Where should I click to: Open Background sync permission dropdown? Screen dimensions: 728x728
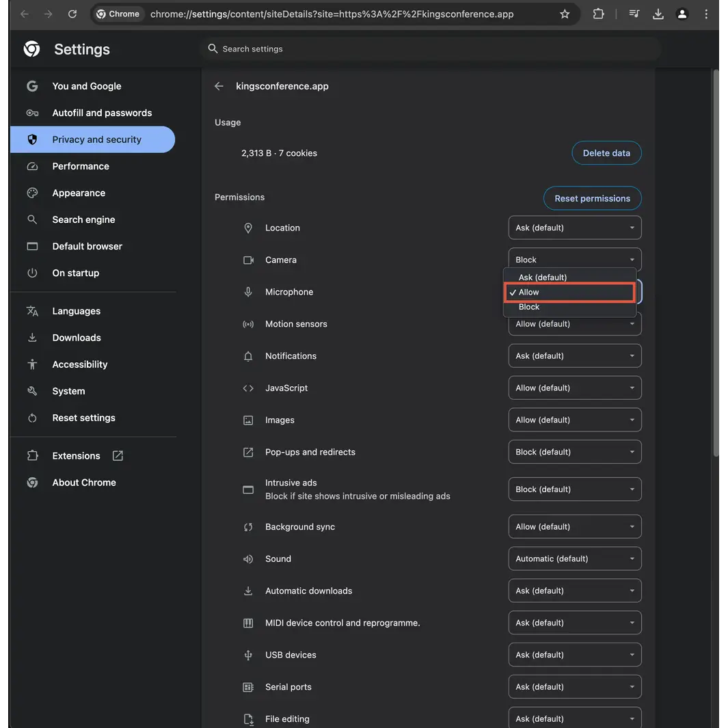pyautogui.click(x=575, y=526)
